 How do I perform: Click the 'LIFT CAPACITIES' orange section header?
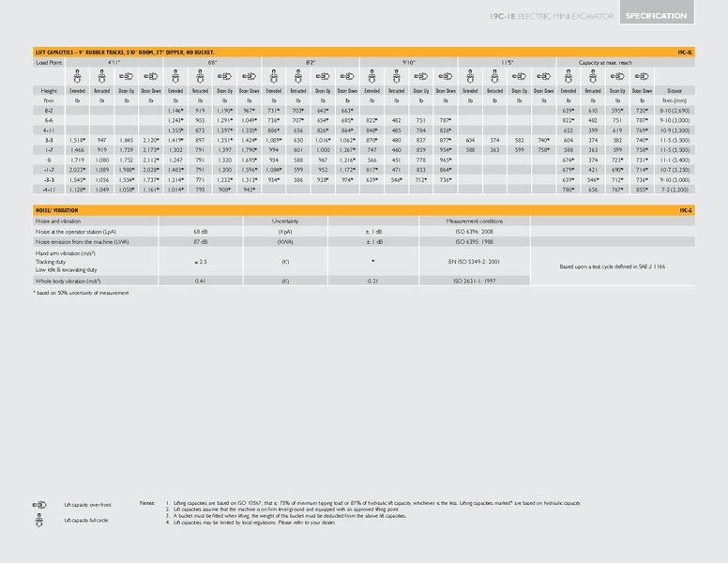pos(364,52)
